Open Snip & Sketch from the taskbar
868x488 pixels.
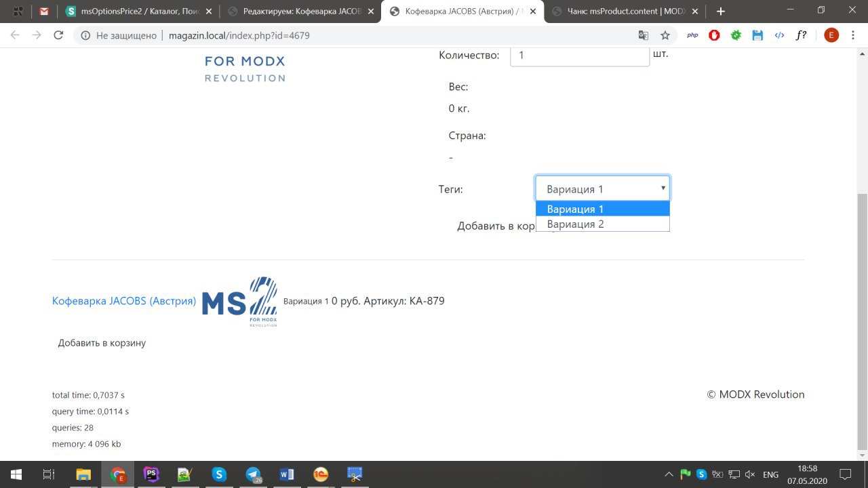(355, 474)
